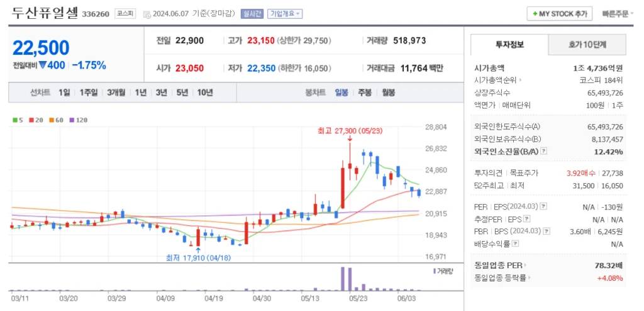
Task: Click 동일업종 PER value 78.32배
Action: tap(609, 265)
